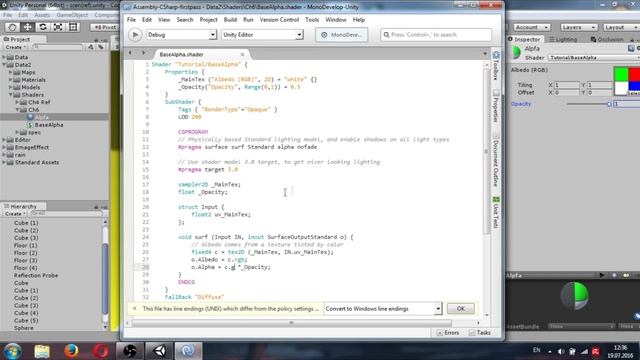Select Unity rect transform tool

coord(73,27)
